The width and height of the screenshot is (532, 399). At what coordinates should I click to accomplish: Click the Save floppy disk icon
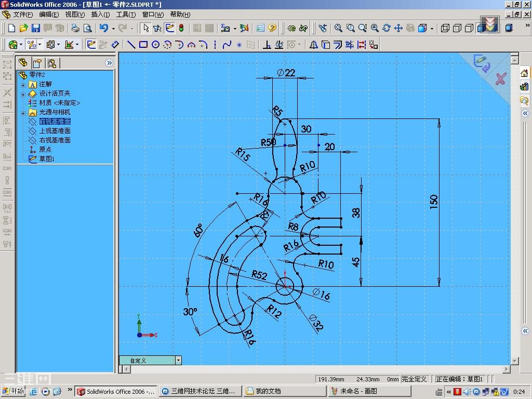[x=36, y=28]
